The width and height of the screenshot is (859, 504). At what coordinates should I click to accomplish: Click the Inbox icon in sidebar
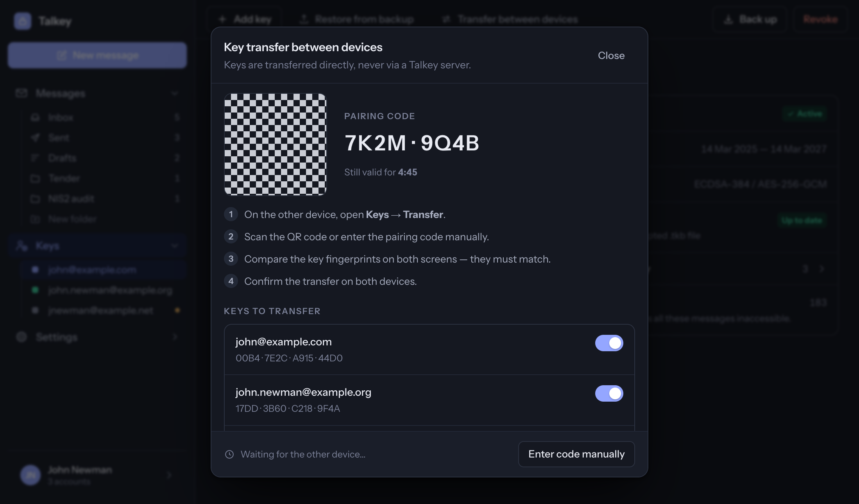[x=35, y=117]
